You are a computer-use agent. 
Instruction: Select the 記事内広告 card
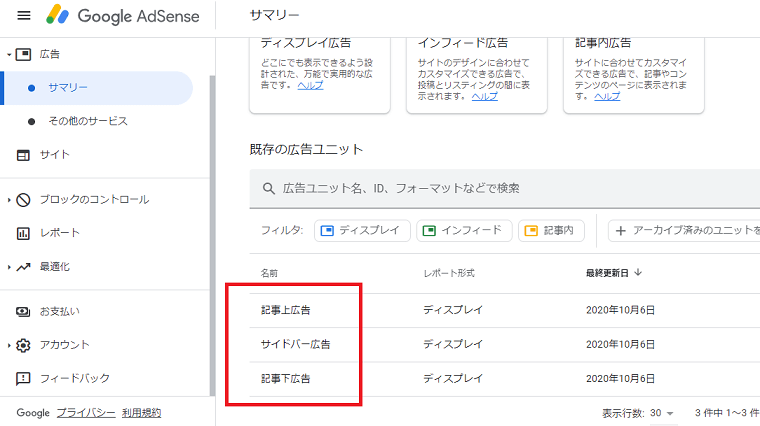pyautogui.click(x=633, y=75)
